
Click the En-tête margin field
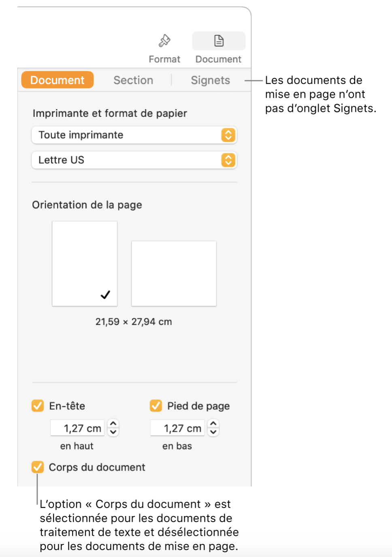pyautogui.click(x=78, y=428)
